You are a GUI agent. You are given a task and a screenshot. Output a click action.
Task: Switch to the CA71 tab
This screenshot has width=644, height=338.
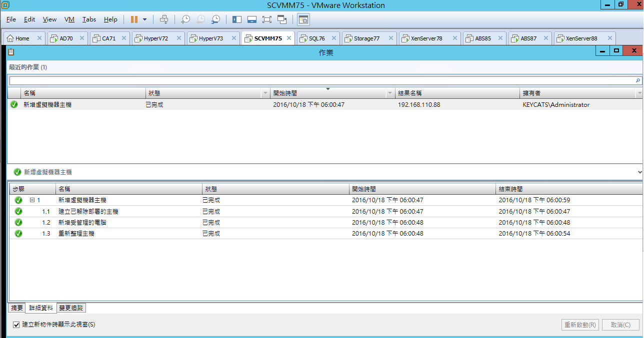[x=108, y=38]
